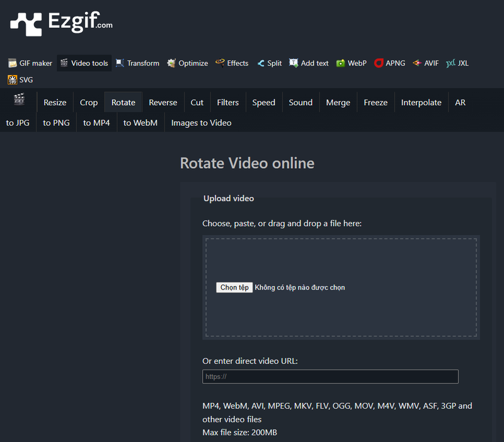Open the AR tab
Image resolution: width=504 pixels, height=442 pixels.
pyautogui.click(x=461, y=103)
